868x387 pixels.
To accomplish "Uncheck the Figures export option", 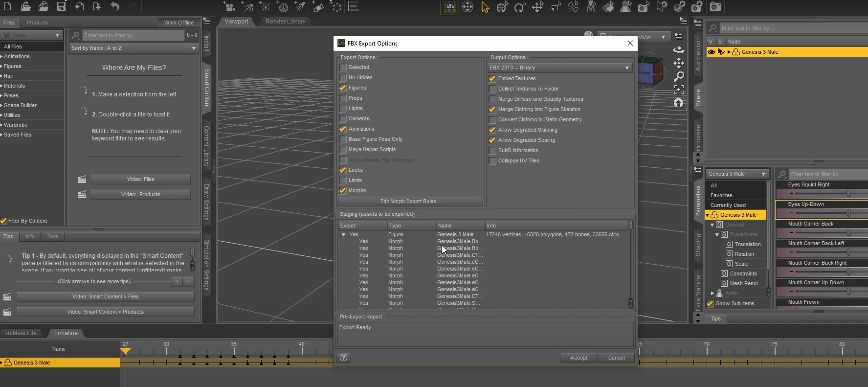I will coord(343,88).
